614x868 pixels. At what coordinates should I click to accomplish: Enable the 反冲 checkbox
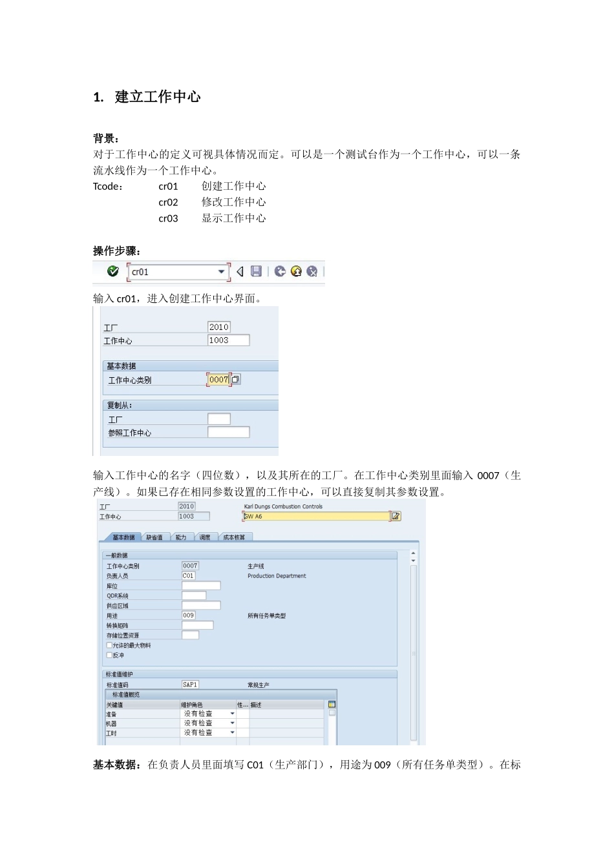(109, 655)
